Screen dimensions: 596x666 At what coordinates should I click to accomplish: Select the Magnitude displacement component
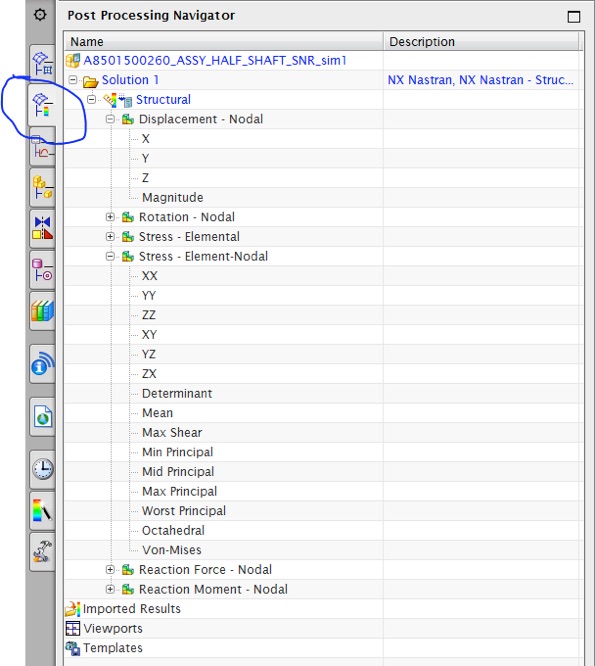[172, 198]
